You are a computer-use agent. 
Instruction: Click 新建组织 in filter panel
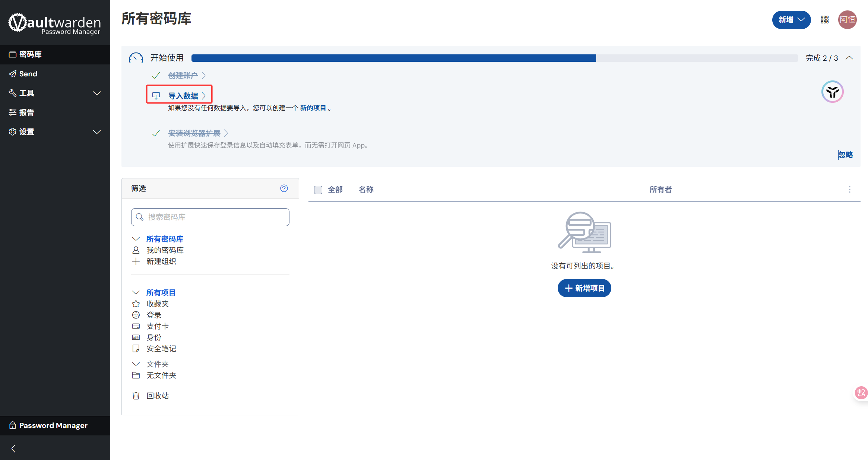point(161,261)
